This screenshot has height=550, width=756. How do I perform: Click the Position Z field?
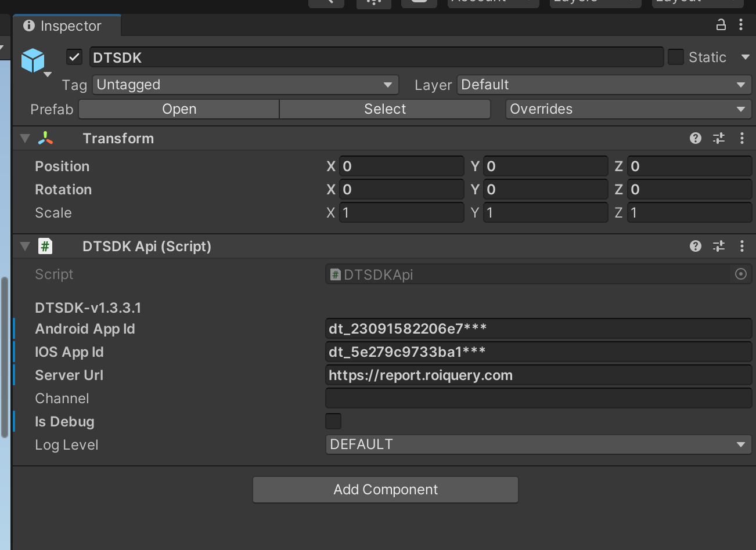point(690,167)
